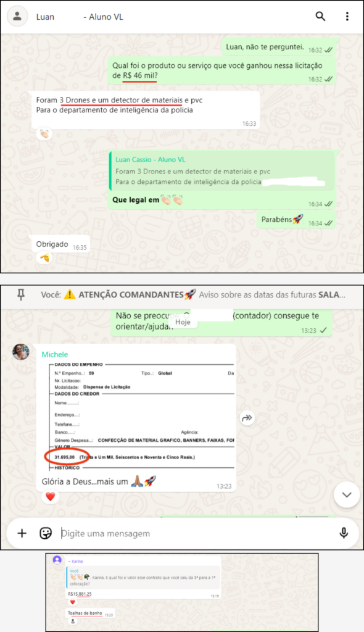Open the three-dot chat menu
This screenshot has height=632, width=364.
[347, 17]
